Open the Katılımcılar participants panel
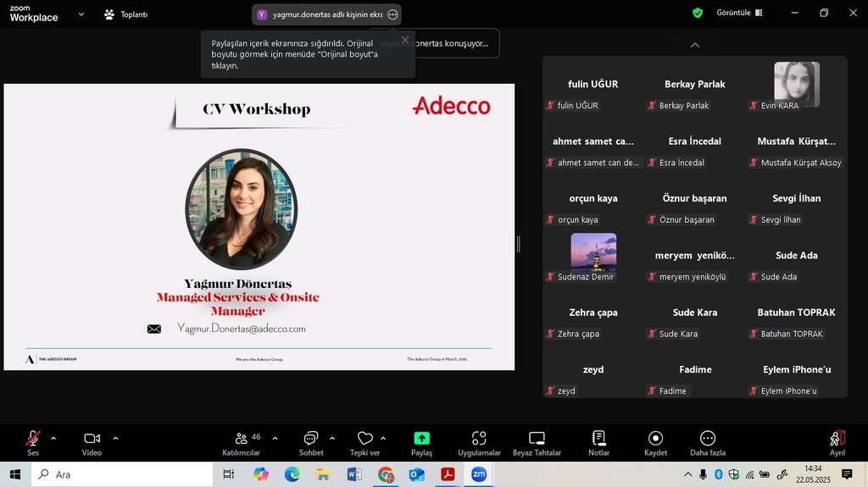868x487 pixels. pos(242,443)
